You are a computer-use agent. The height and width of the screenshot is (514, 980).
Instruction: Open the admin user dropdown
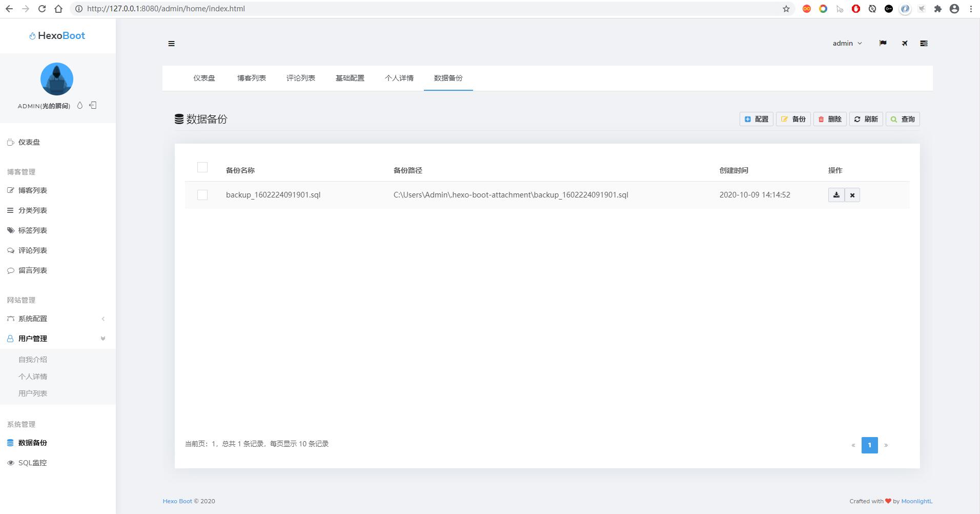(x=847, y=43)
